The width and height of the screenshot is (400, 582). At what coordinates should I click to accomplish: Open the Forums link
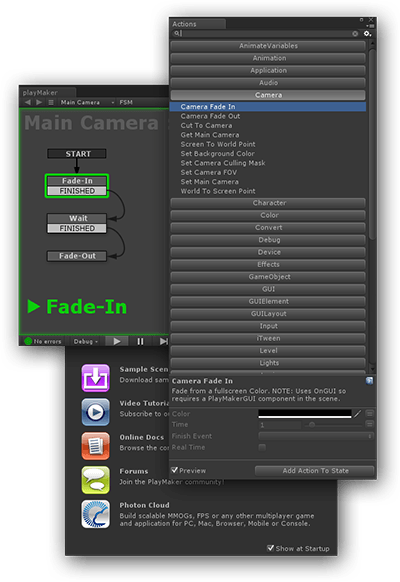[x=134, y=471]
